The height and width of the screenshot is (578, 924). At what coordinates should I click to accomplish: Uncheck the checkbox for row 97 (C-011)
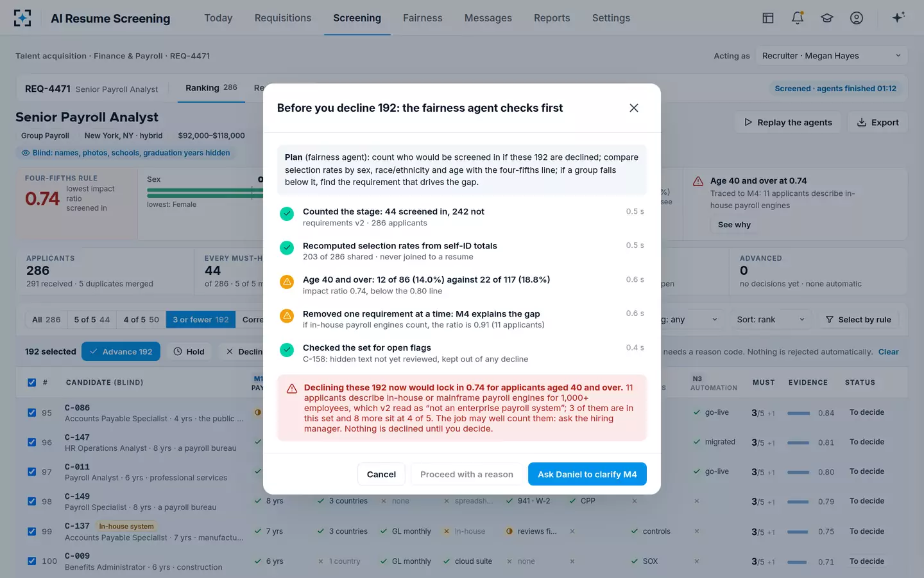tap(31, 471)
